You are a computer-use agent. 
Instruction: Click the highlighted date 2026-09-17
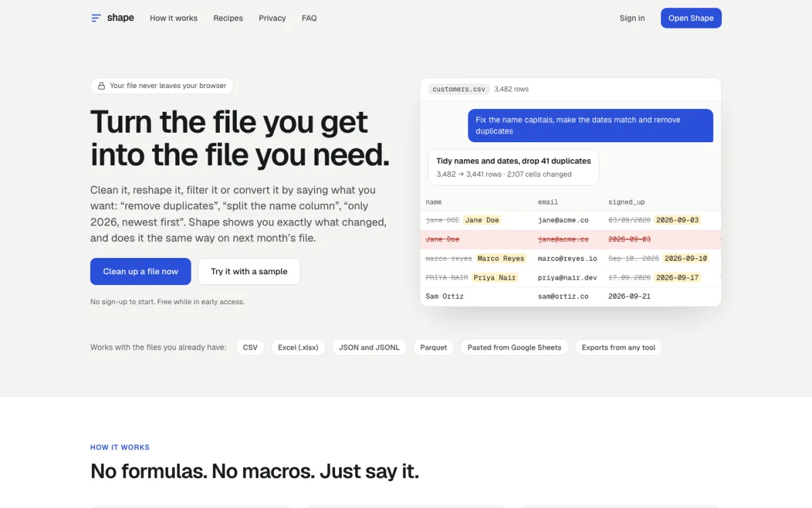pos(677,277)
